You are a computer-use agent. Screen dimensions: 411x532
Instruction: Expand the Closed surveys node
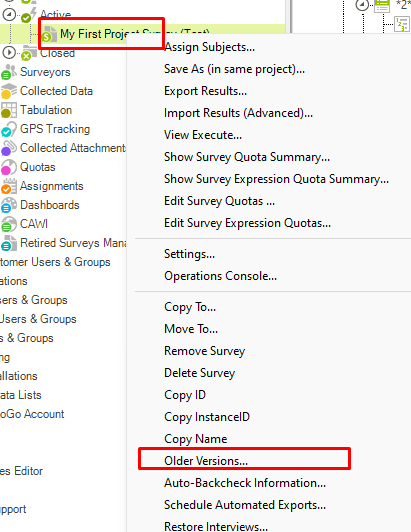9,53
